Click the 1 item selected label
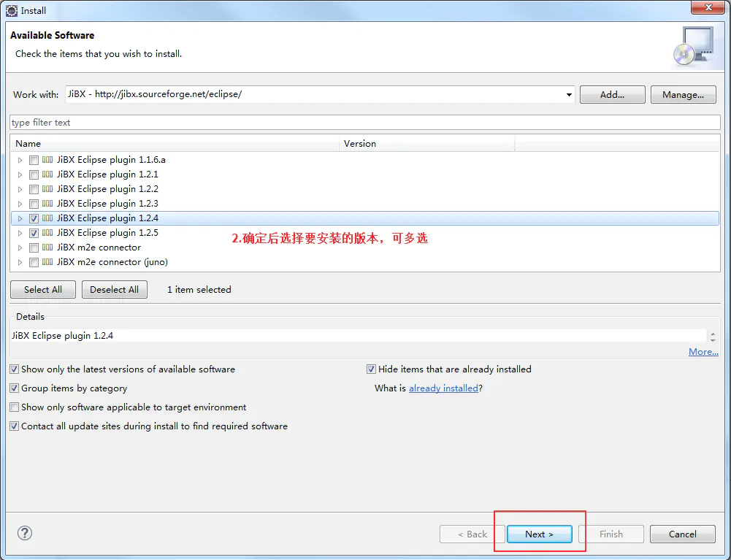This screenshot has height=560, width=731. coord(199,290)
